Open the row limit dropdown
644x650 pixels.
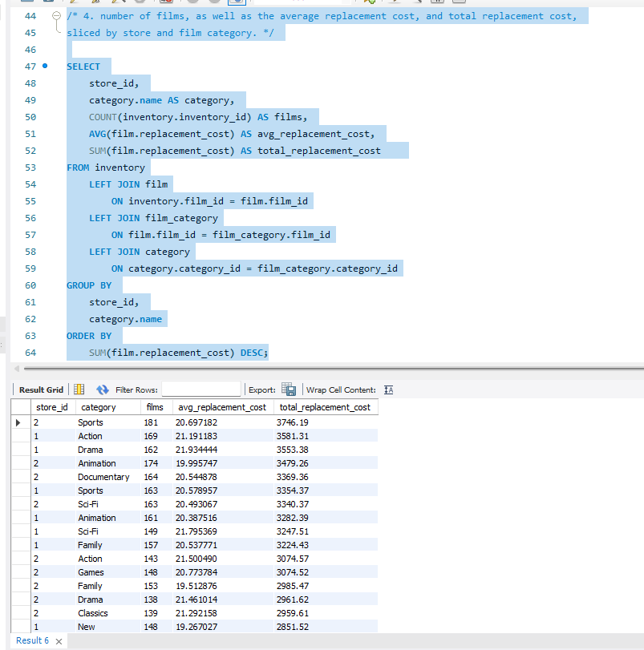(x=341, y=4)
